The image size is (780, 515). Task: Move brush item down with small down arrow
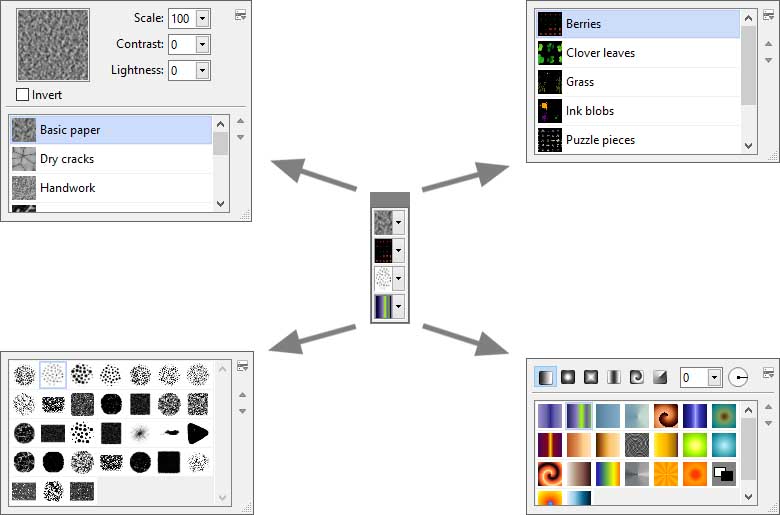click(242, 411)
